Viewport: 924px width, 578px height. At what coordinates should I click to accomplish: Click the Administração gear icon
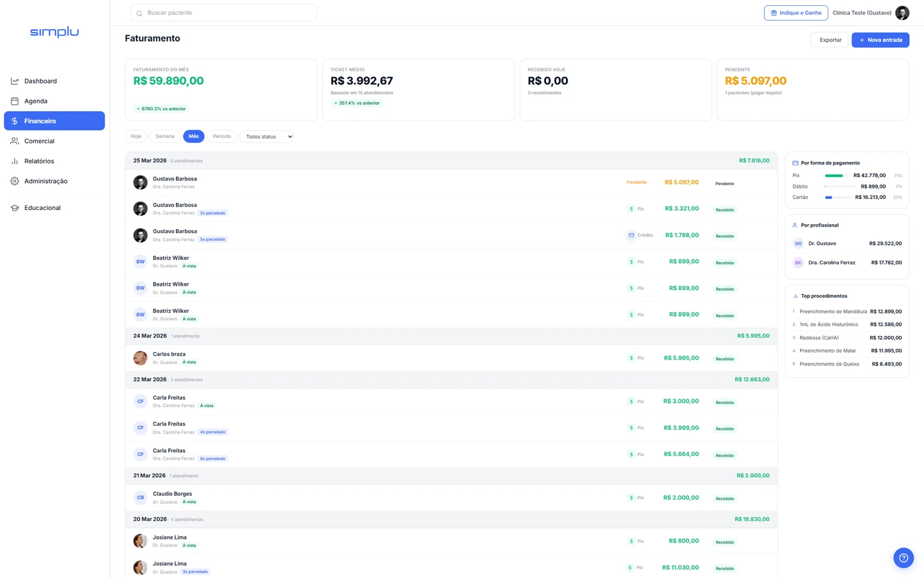[x=15, y=181]
